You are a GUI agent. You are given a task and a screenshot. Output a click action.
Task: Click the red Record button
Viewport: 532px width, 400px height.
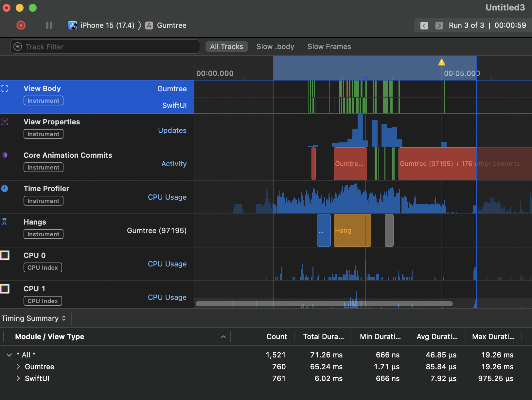21,25
